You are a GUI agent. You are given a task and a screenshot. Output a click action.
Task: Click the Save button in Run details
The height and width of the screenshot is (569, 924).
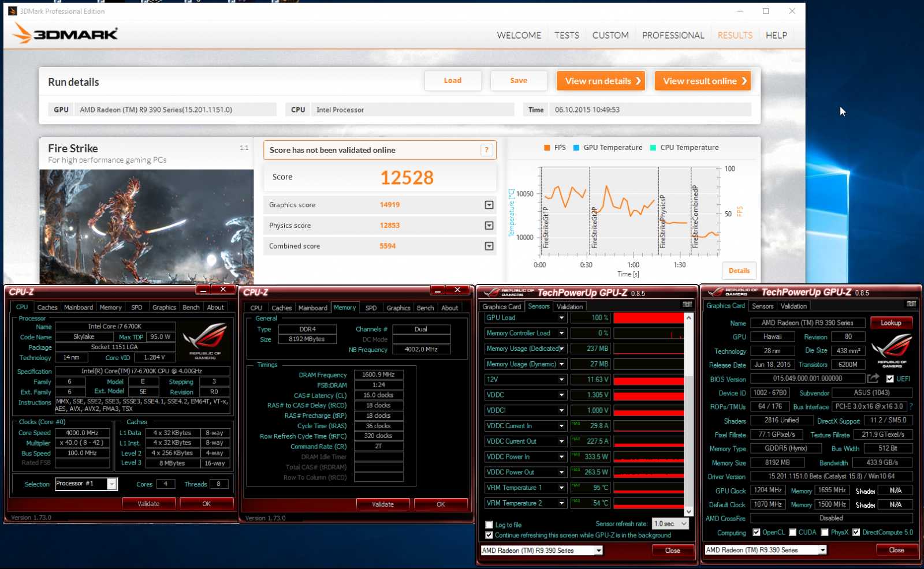(519, 81)
